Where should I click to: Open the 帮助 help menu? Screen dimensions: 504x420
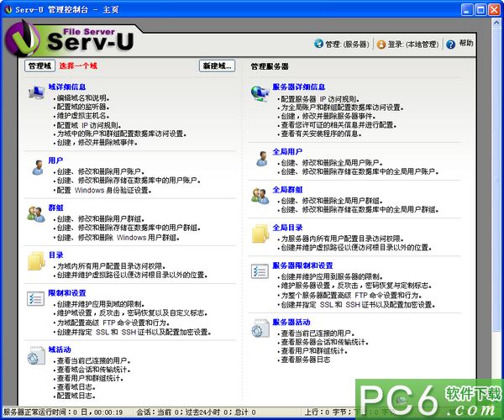(x=459, y=43)
